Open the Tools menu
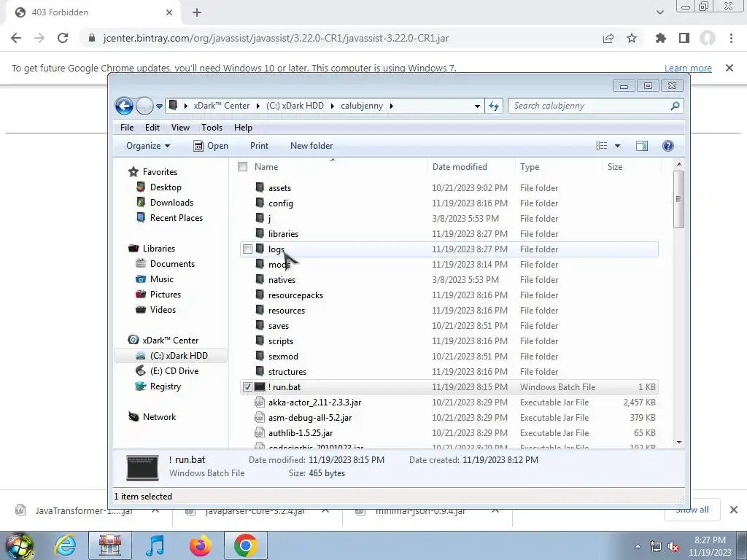The width and height of the screenshot is (747, 560). [212, 128]
